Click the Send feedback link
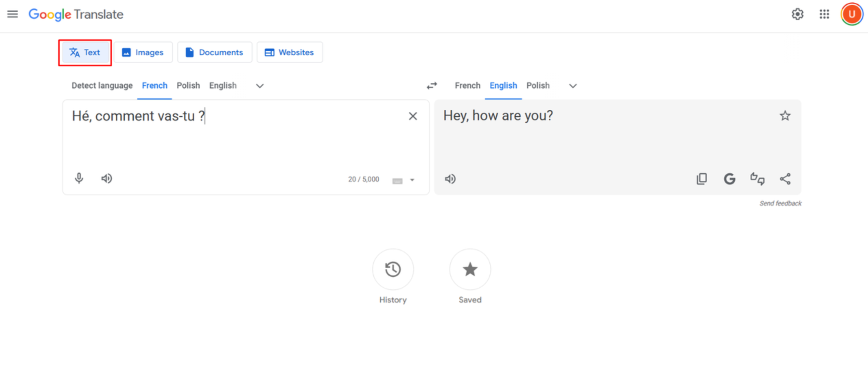868x383 pixels. (780, 203)
